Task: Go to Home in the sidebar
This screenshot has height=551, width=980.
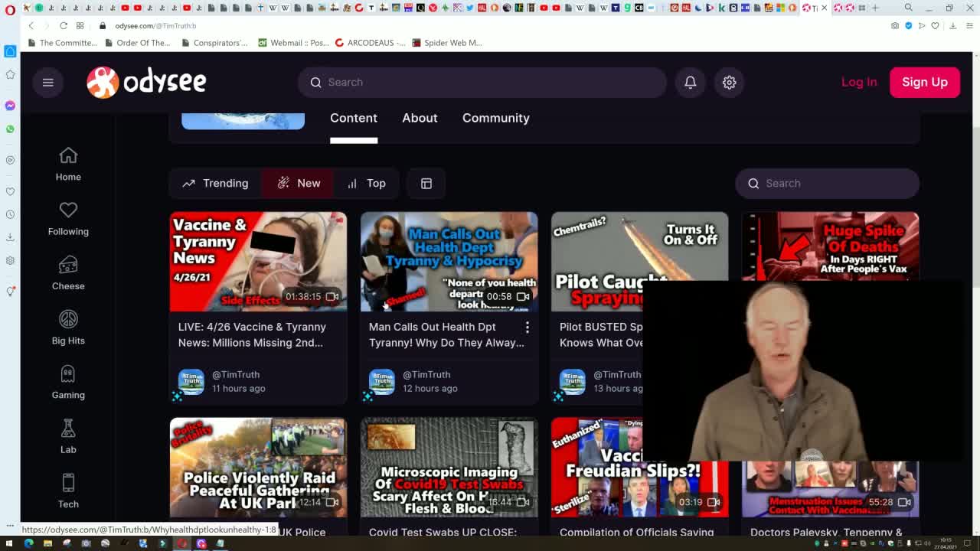Action: pos(68,164)
